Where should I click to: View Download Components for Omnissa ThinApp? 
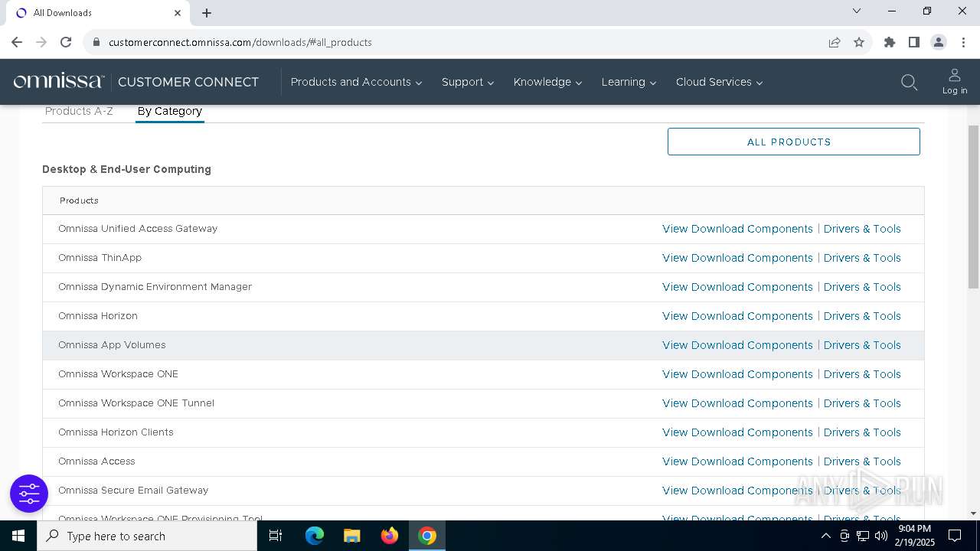(x=737, y=258)
